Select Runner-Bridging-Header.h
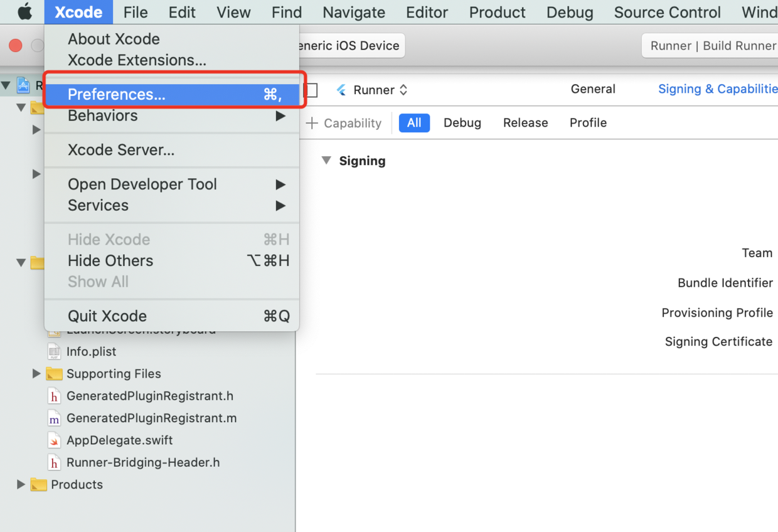The height and width of the screenshot is (532, 778). [x=143, y=462]
